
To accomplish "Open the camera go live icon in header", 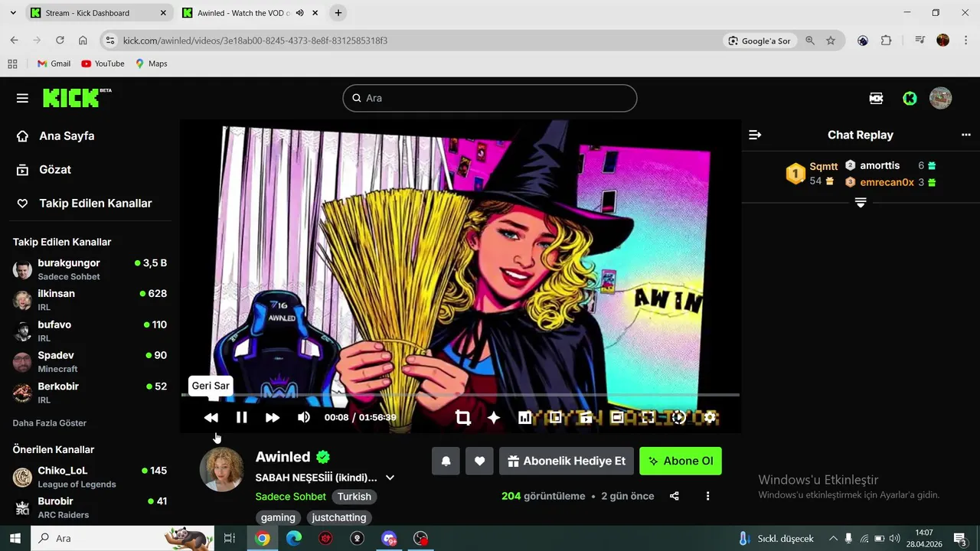I will pos(876,98).
